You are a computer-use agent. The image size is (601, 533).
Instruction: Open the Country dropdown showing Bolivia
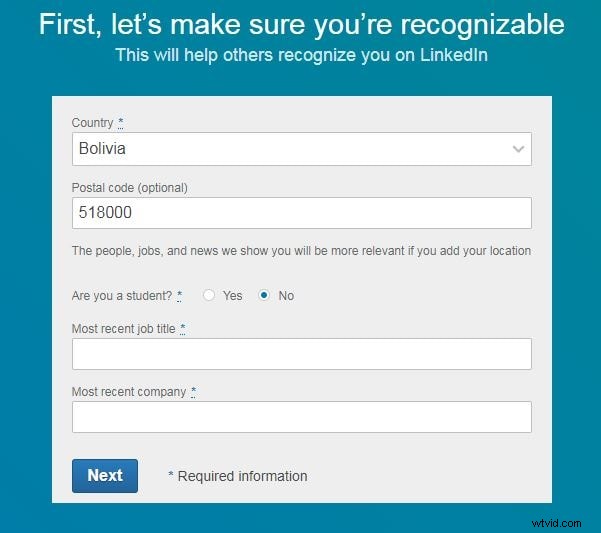point(302,149)
